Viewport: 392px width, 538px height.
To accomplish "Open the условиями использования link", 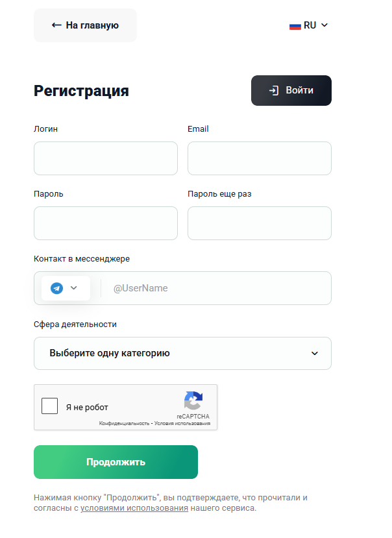I will coord(134,508).
